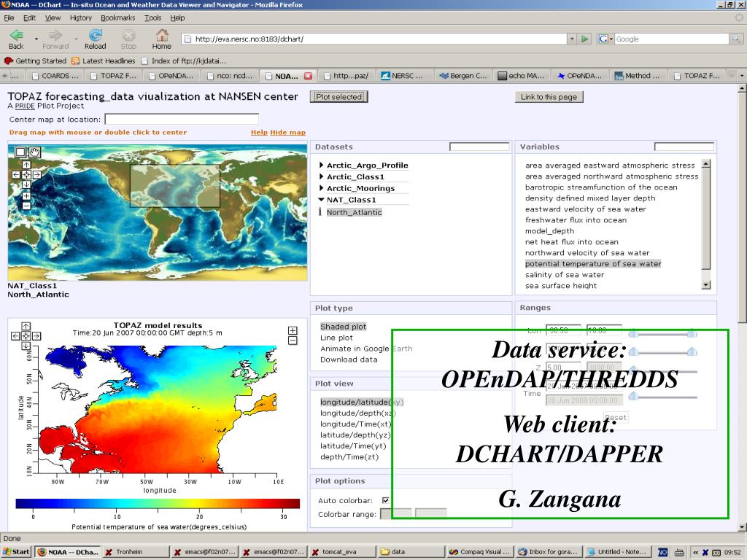747x560 pixels.
Task: Zoom out on the TOPAZ plot
Action: click(293, 341)
